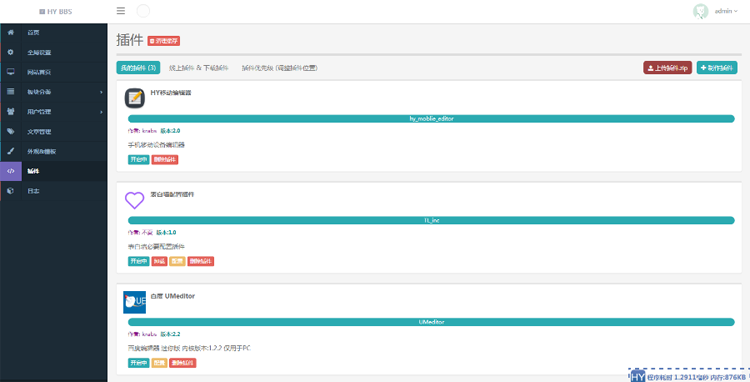Click the code-brackets plugin icon in the sidebar

[11, 171]
